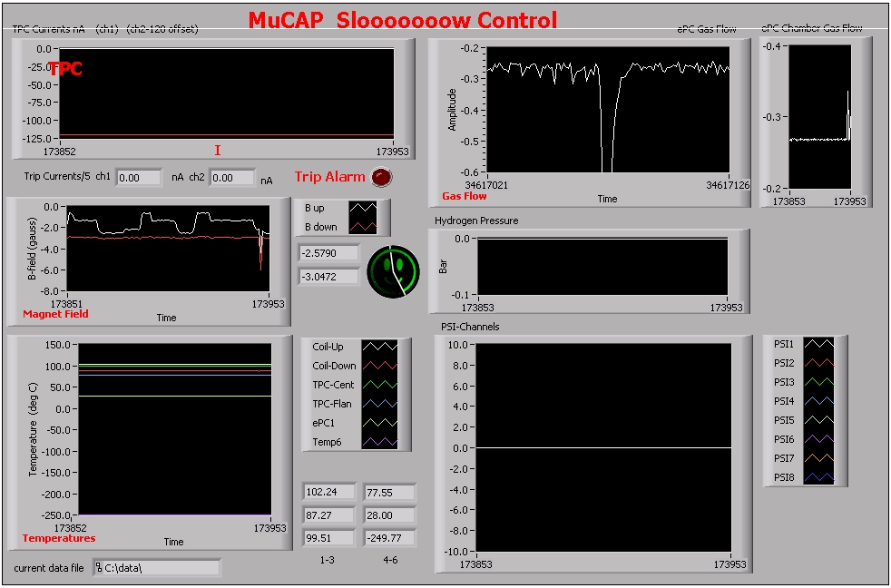Click the folder icon in data file path
Viewport: 891px width, 588px height.
coord(98,568)
